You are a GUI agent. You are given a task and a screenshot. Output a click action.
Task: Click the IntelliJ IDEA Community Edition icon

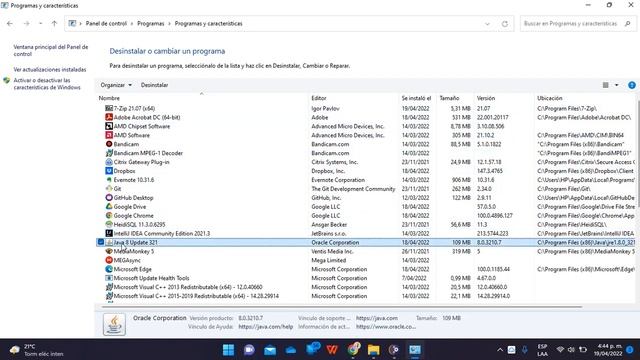[x=109, y=233]
